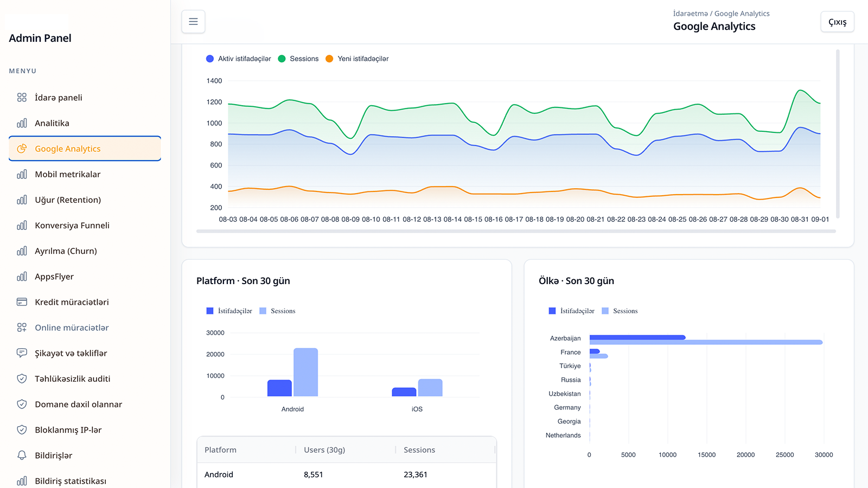The height and width of the screenshot is (488, 868).
Task: Click the Android users bar in Platform chart
Action: coord(279,388)
